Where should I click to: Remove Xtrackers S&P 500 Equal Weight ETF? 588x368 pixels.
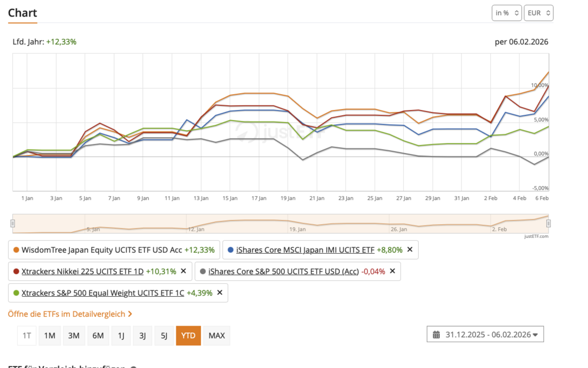pos(220,293)
